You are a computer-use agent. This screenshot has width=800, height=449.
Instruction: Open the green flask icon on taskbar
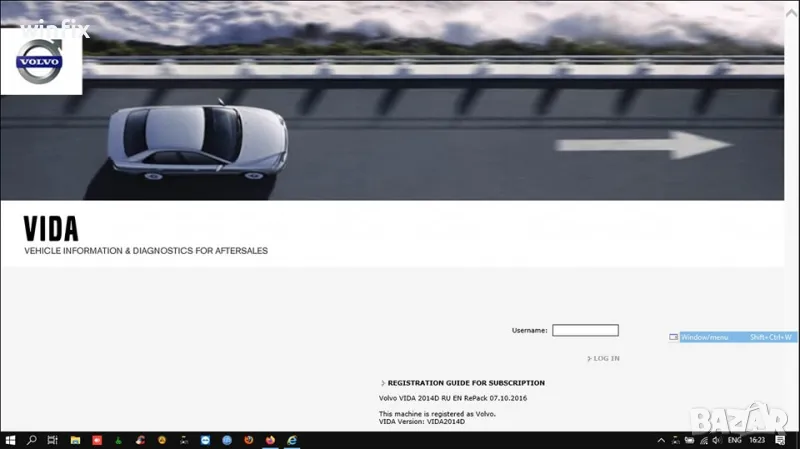[118, 440]
